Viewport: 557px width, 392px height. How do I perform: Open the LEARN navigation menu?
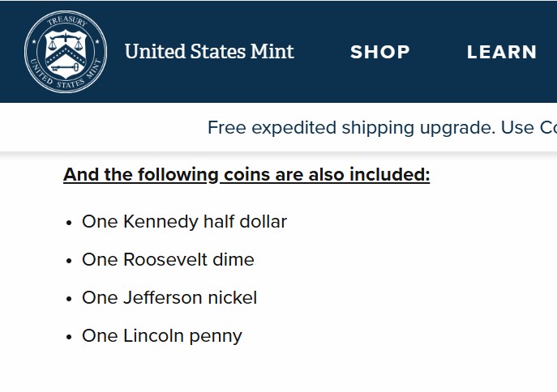click(502, 52)
